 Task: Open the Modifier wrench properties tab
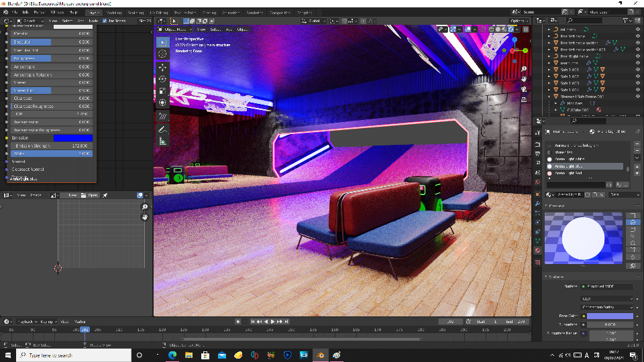click(537, 204)
